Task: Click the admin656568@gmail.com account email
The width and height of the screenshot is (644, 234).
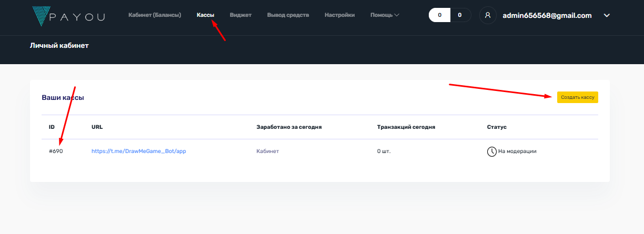Action: (x=547, y=15)
